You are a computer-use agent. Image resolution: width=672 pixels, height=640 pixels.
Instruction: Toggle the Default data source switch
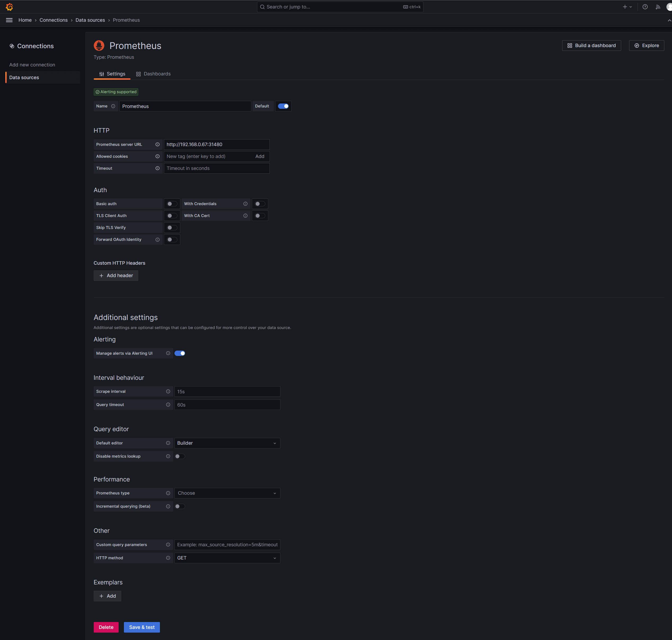(x=283, y=106)
